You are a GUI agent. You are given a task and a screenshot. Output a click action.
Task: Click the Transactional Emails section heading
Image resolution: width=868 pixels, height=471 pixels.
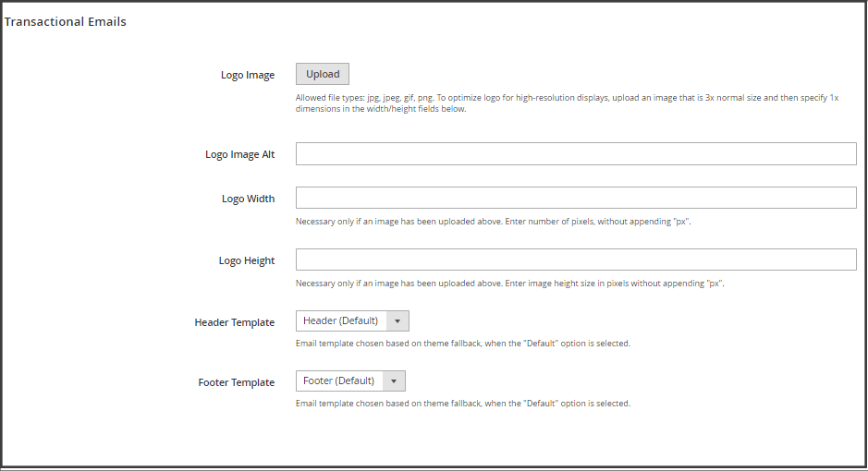(66, 22)
